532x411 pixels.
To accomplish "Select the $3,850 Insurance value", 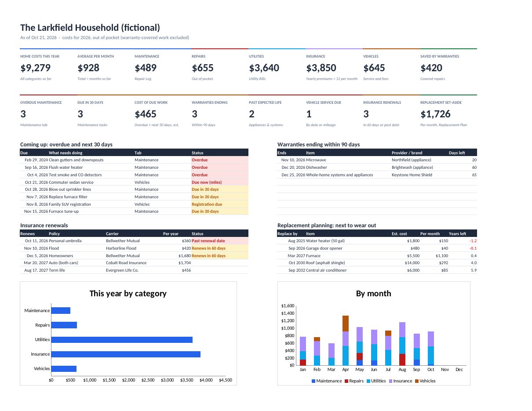I will (x=321, y=68).
